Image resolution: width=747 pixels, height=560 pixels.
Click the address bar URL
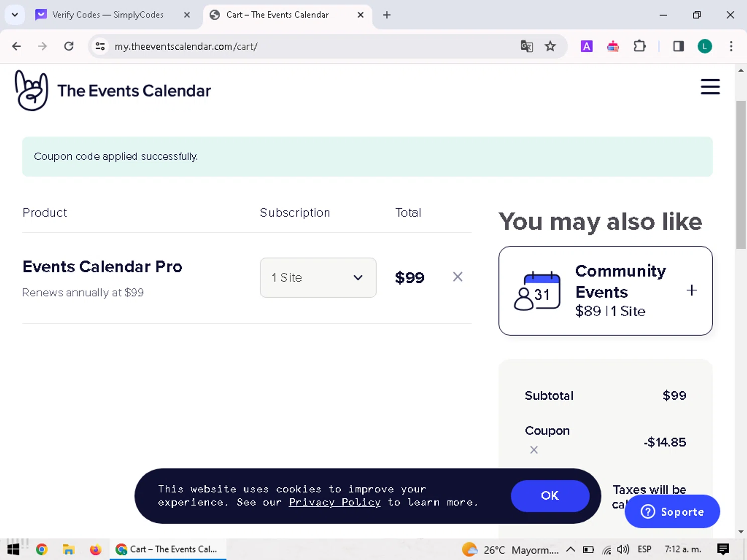coord(186,46)
